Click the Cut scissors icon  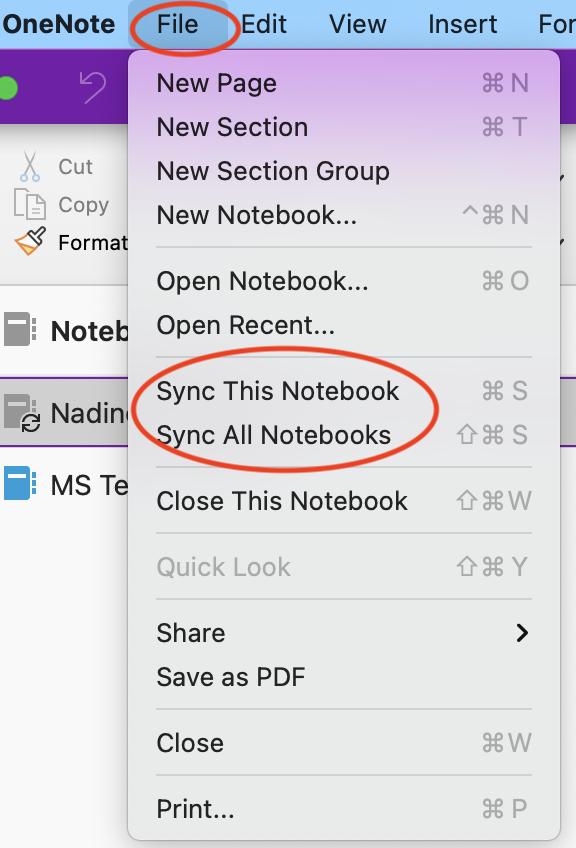[x=30, y=166]
